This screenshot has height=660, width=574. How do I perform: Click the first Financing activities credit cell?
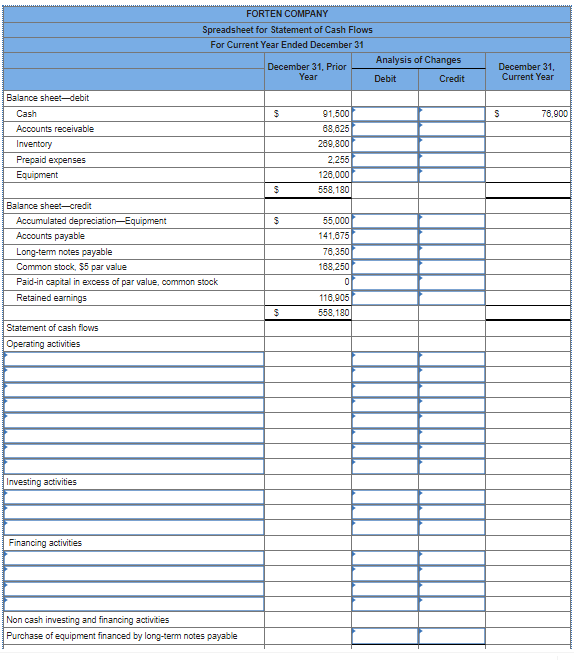coord(452,558)
